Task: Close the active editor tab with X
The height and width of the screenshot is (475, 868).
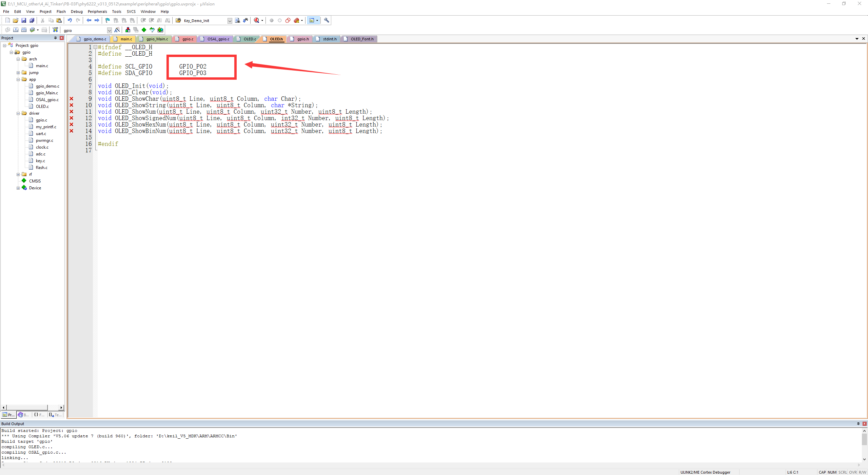Action: click(x=864, y=39)
